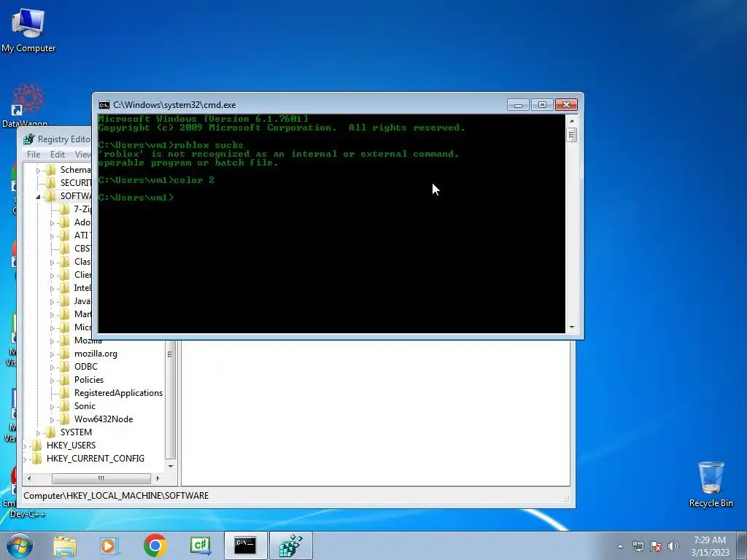Expand the mozilla.org key node
This screenshot has width=747, height=560.
pyautogui.click(x=52, y=354)
